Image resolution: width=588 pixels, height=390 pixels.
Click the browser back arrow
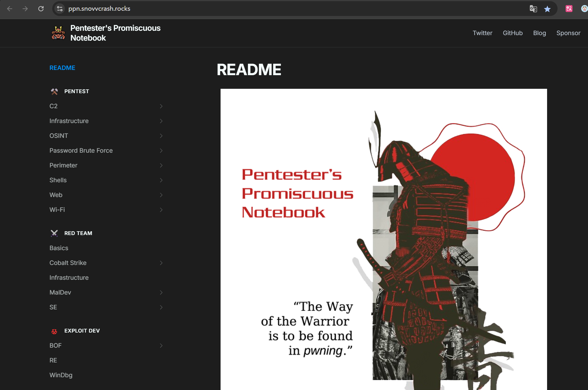click(10, 9)
